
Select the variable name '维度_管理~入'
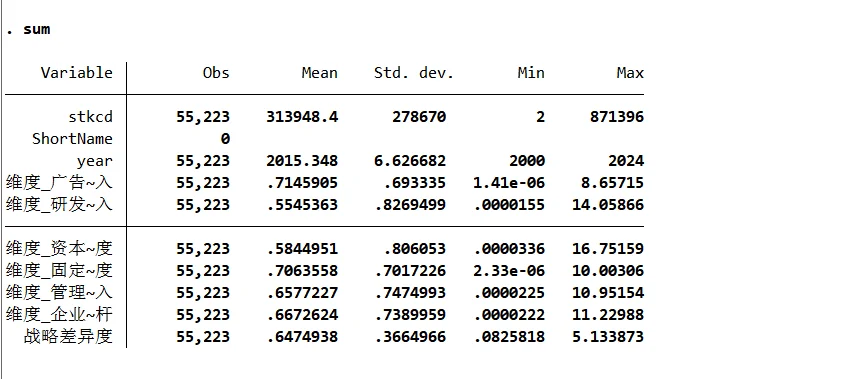coord(59,292)
